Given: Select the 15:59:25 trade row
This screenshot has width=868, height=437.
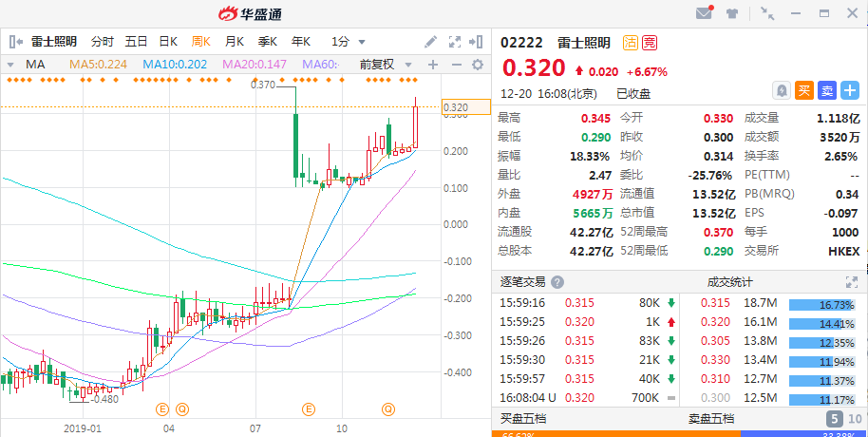Looking at the screenshot, I should click(585, 322).
